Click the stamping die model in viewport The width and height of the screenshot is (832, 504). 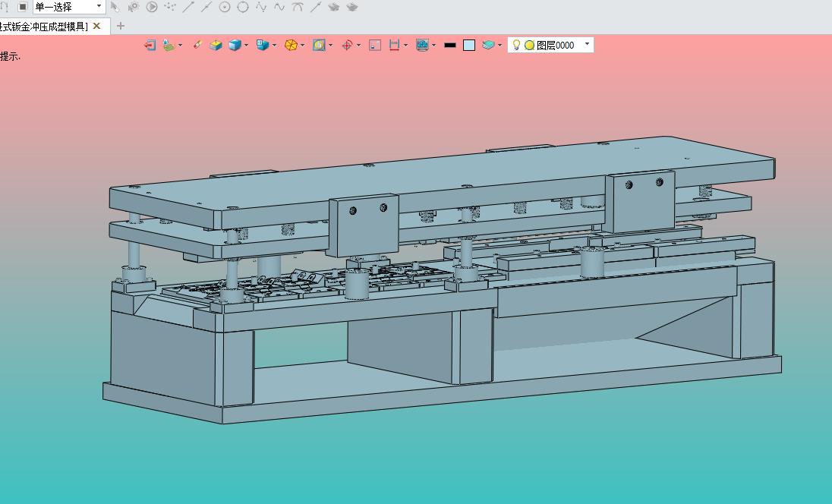pos(442,279)
